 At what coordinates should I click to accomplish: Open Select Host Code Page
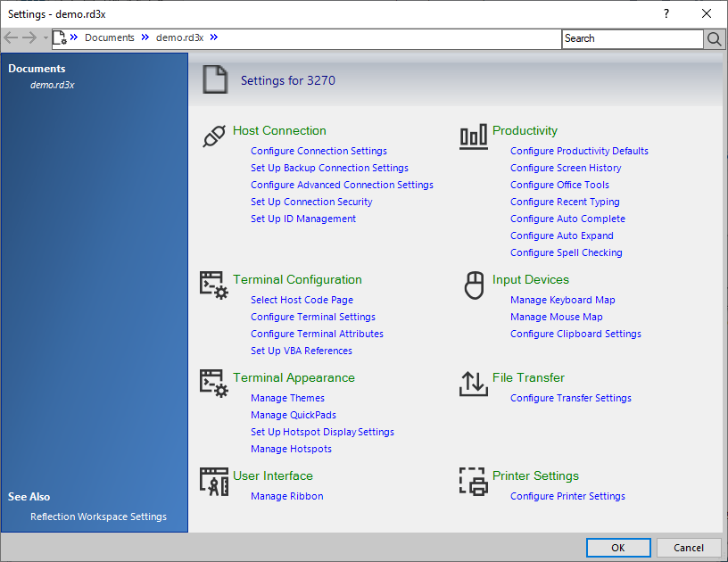pyautogui.click(x=302, y=300)
